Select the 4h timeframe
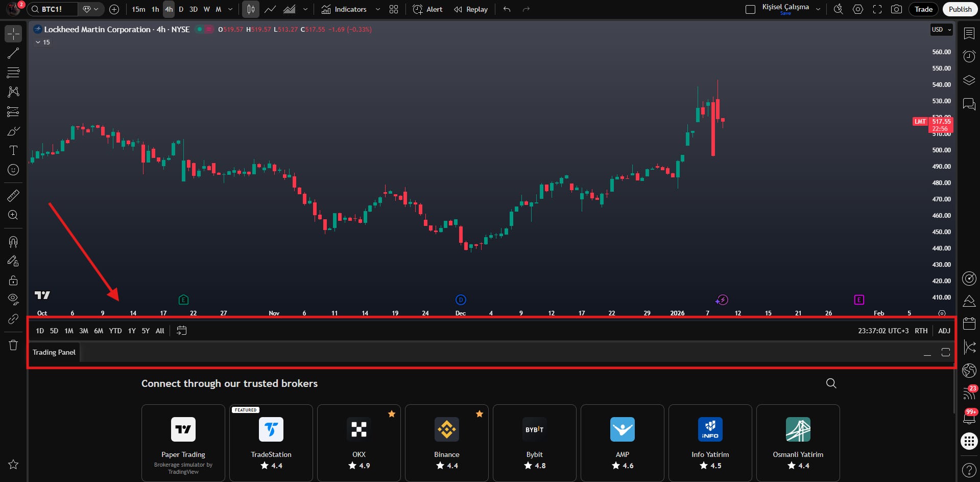This screenshot has width=980, height=482. [x=169, y=9]
